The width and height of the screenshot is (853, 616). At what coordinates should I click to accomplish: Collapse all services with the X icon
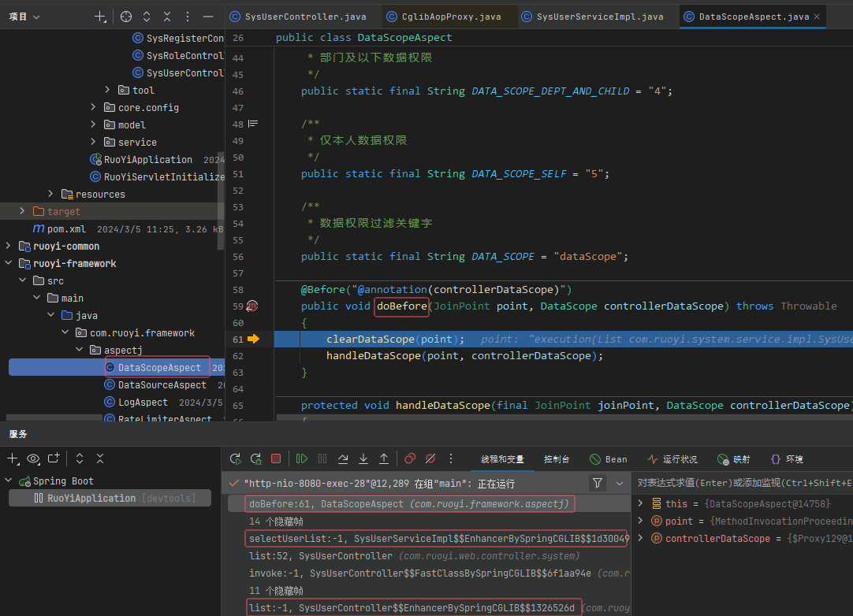point(100,458)
